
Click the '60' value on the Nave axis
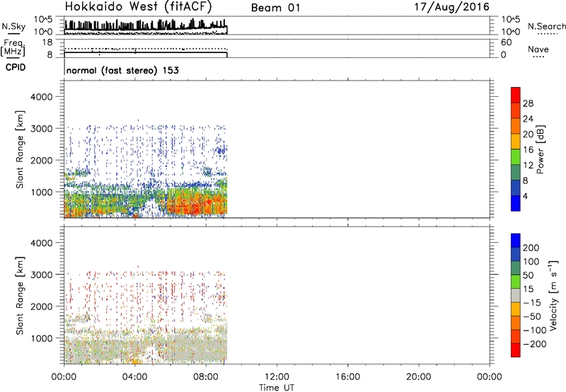tap(506, 42)
